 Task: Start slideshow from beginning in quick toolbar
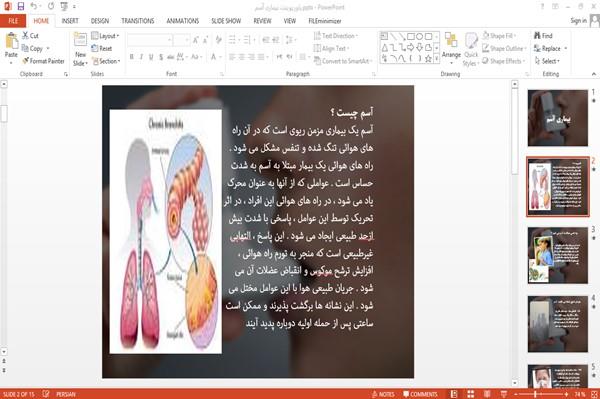tap(64, 7)
